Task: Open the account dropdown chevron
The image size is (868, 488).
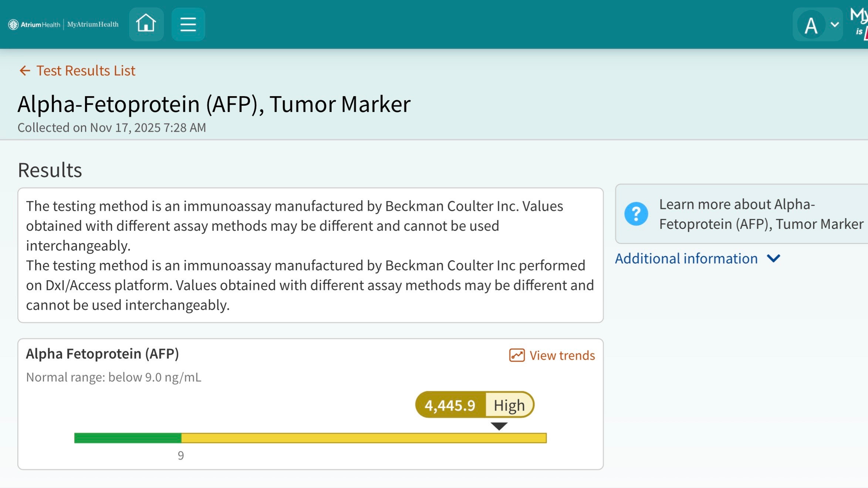Action: (x=834, y=25)
